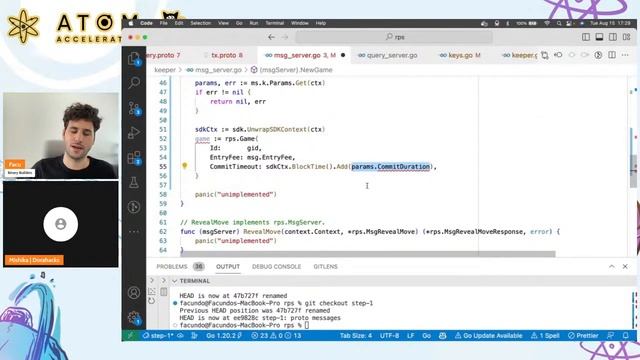
Task: Change Tab Size: 4 indentation setting
Action: 356,336
